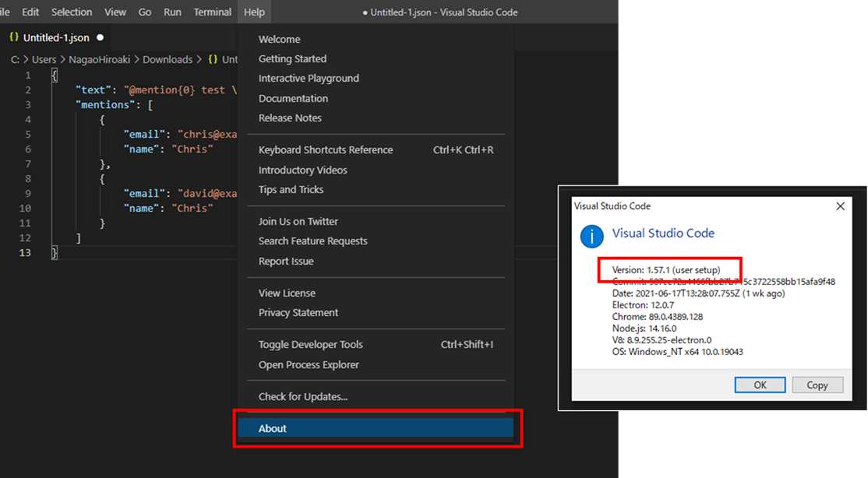Choose Check for Updates from Help menu

point(376,397)
